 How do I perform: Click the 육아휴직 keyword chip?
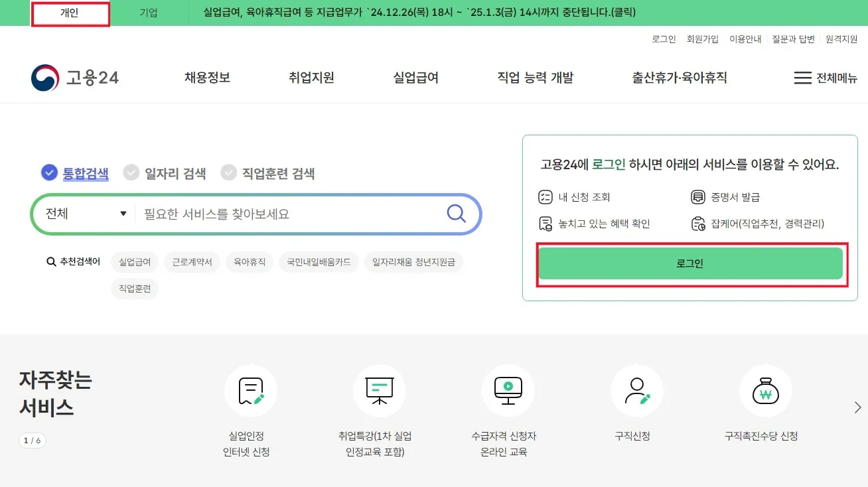click(250, 262)
